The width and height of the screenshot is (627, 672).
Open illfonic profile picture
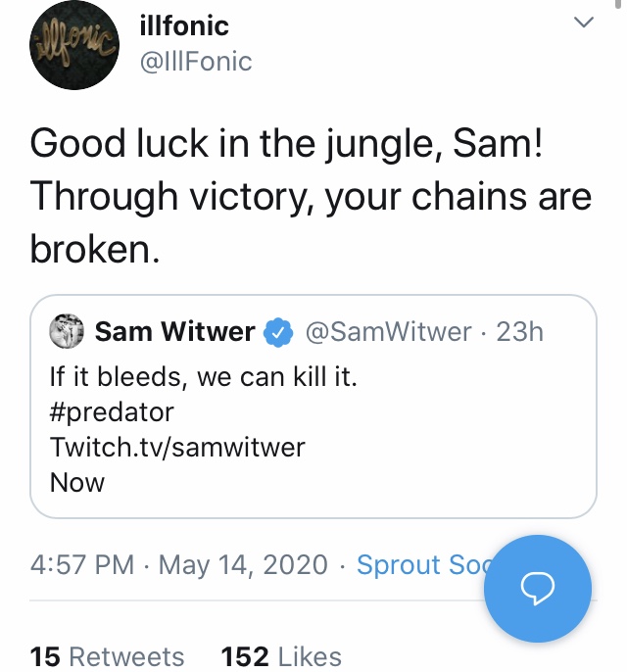[73, 46]
